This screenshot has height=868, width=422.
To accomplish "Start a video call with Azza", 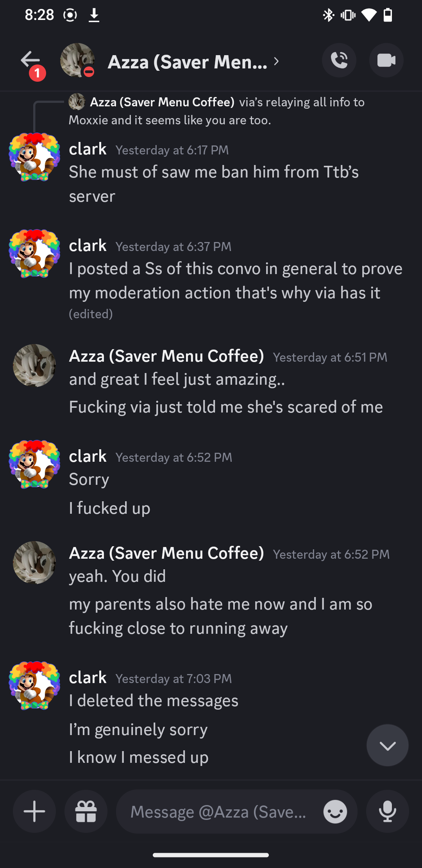I will point(386,61).
